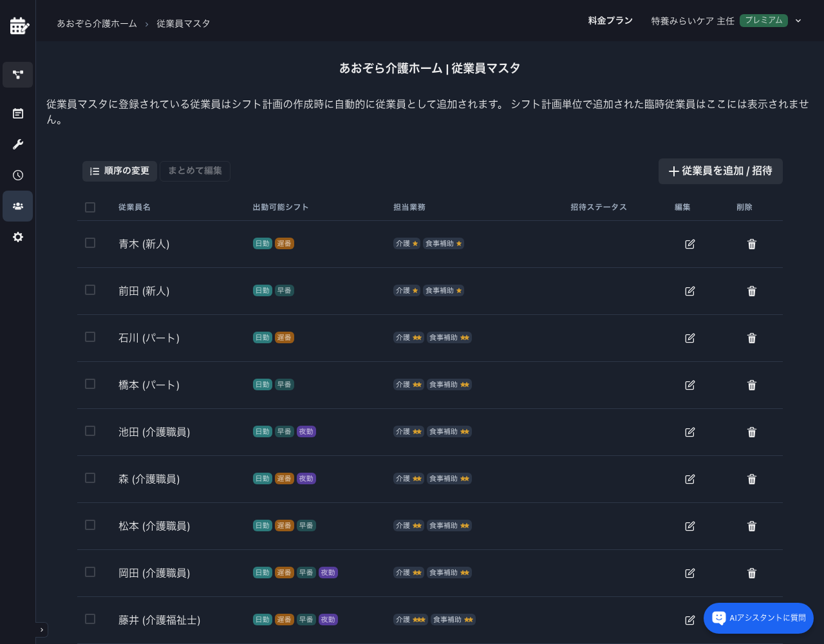Check the row for 池田 (介護職員)
This screenshot has width=824, height=644.
(x=89, y=431)
